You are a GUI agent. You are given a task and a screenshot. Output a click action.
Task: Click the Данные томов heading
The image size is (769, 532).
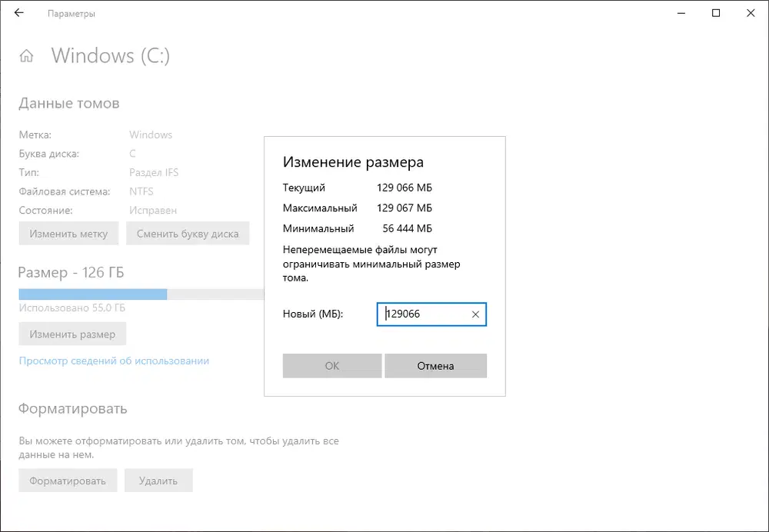[69, 104]
